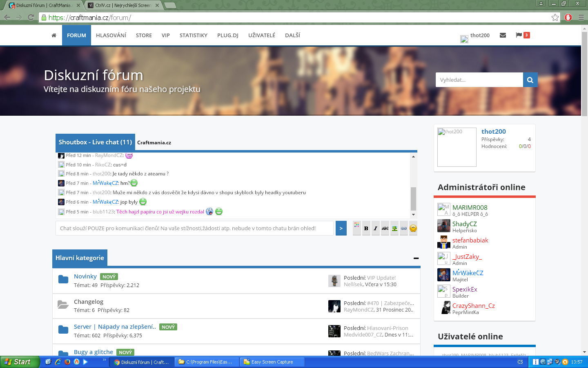Bookmark the page with star icon
Image resolution: width=588 pixels, height=368 pixels.
pyautogui.click(x=555, y=18)
